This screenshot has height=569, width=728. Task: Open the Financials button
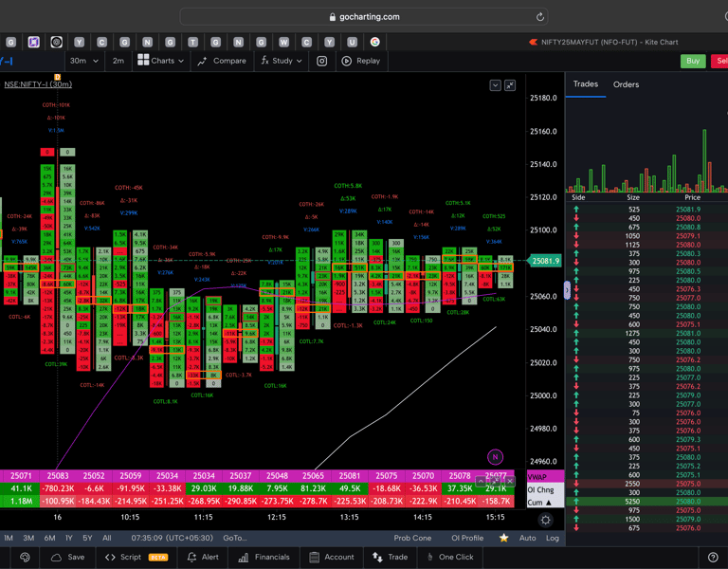[264, 557]
